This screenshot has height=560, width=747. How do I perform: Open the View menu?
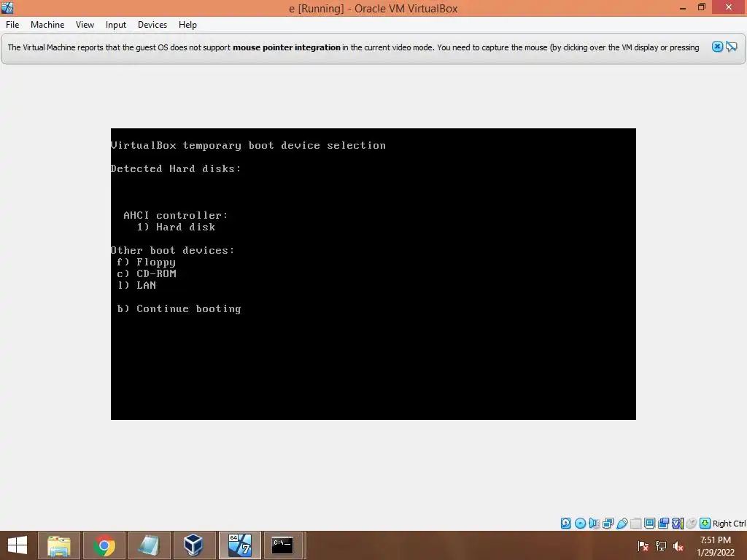pos(85,25)
